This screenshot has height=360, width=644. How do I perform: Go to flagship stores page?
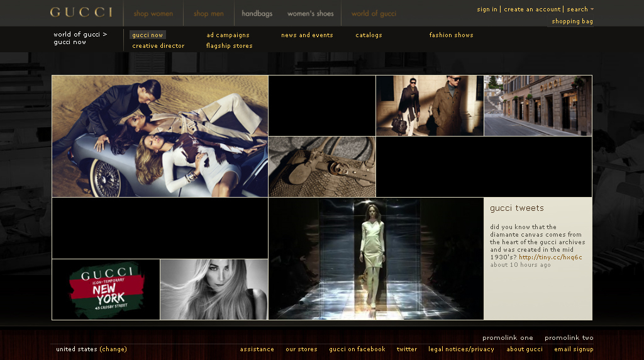pos(229,45)
